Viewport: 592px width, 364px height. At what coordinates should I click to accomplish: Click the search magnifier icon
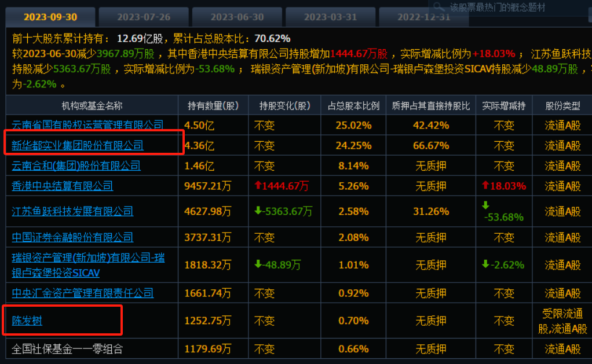(x=438, y=7)
